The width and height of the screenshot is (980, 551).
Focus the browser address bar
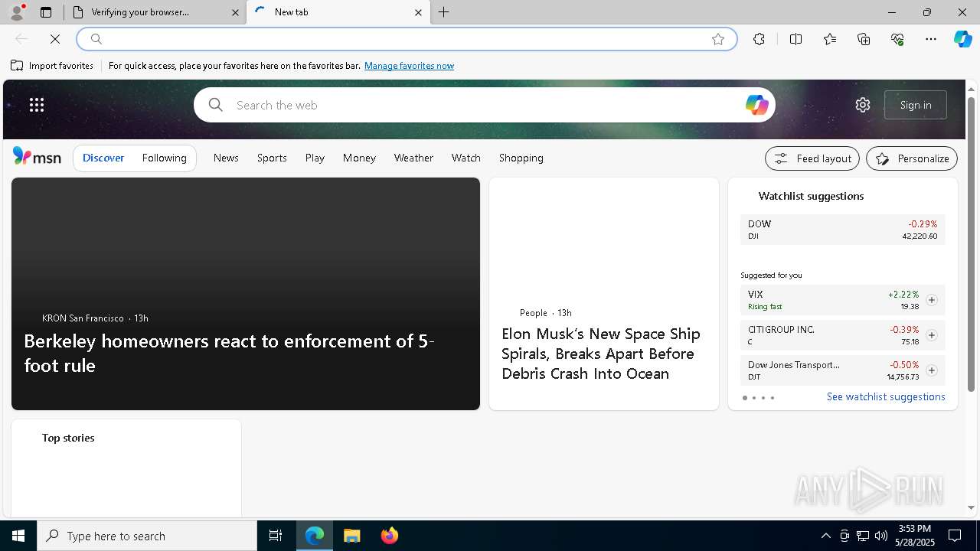tap(406, 39)
